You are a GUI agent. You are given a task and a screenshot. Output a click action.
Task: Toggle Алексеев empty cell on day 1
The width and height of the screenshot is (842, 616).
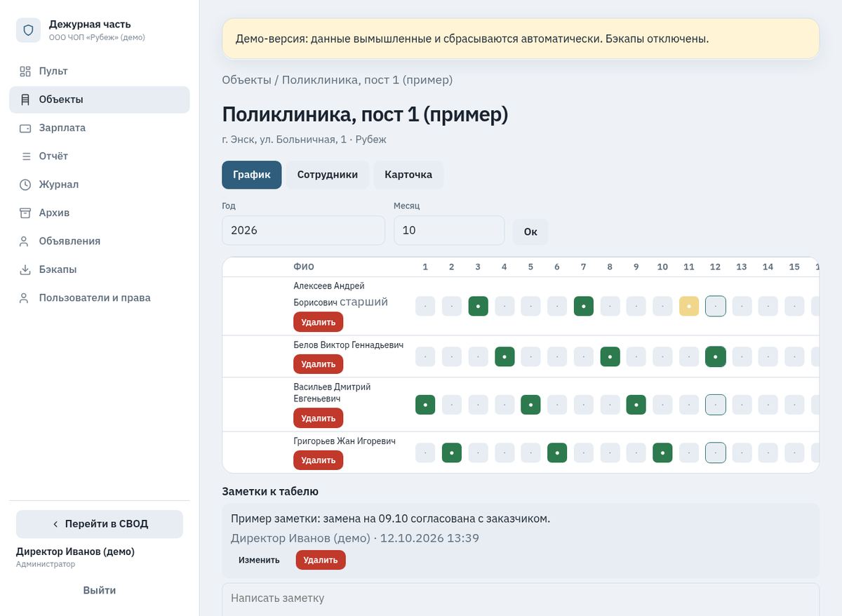425,306
